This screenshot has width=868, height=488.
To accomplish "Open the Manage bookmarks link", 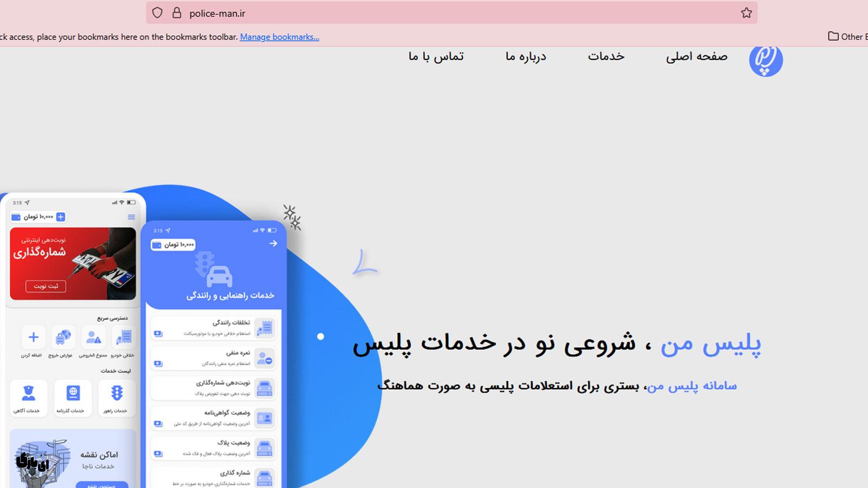I will 279,37.
